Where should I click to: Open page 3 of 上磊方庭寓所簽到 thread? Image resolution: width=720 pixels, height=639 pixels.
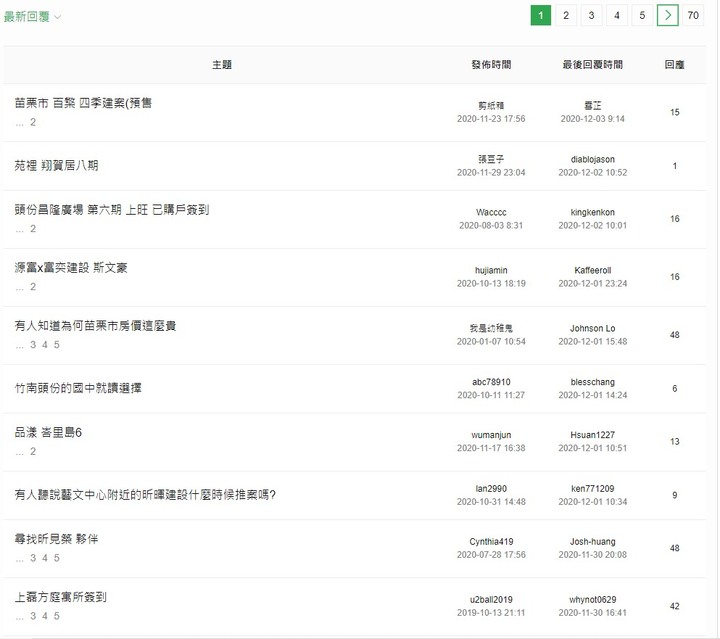tap(33, 616)
